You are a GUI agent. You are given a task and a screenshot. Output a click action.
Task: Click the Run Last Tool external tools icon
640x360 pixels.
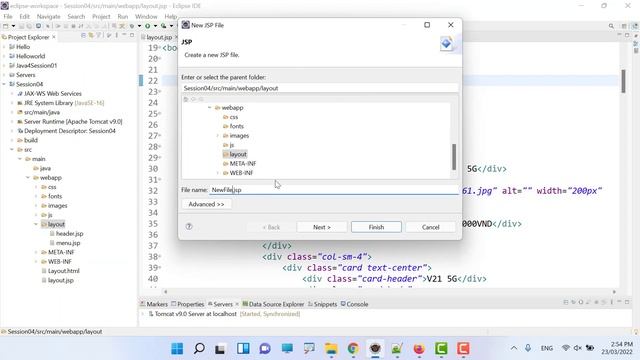(163, 26)
